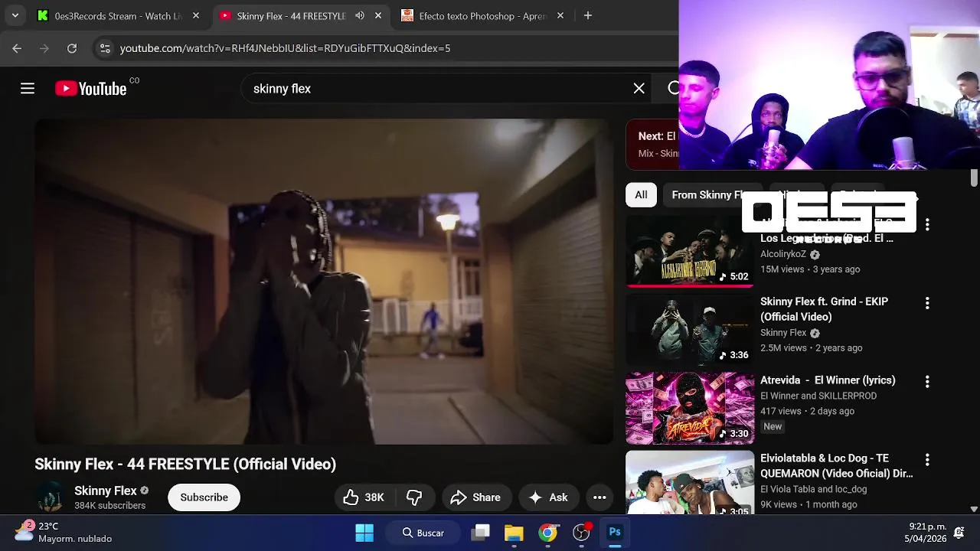Open the TE QUEMARON video thumbnail
The image size is (980, 551).
pyautogui.click(x=690, y=482)
